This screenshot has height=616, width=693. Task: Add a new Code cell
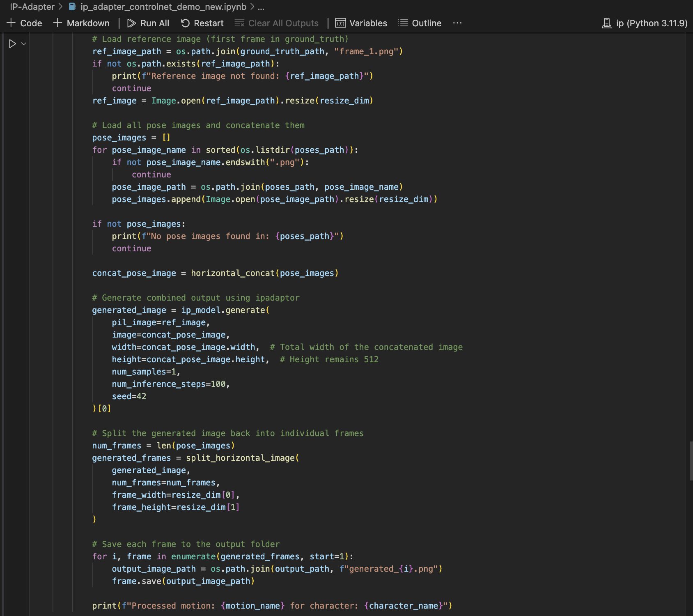click(25, 23)
